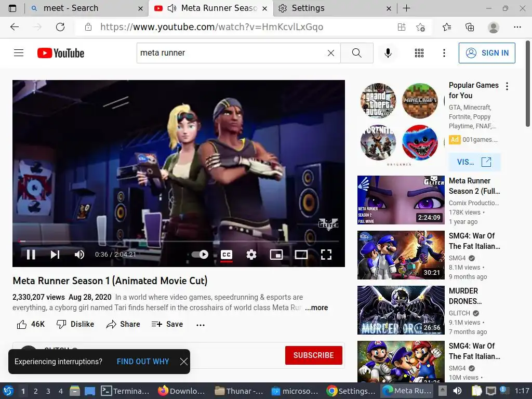This screenshot has width=532, height=399.
Task: Switch to the Settings browser tab
Action: point(335,8)
